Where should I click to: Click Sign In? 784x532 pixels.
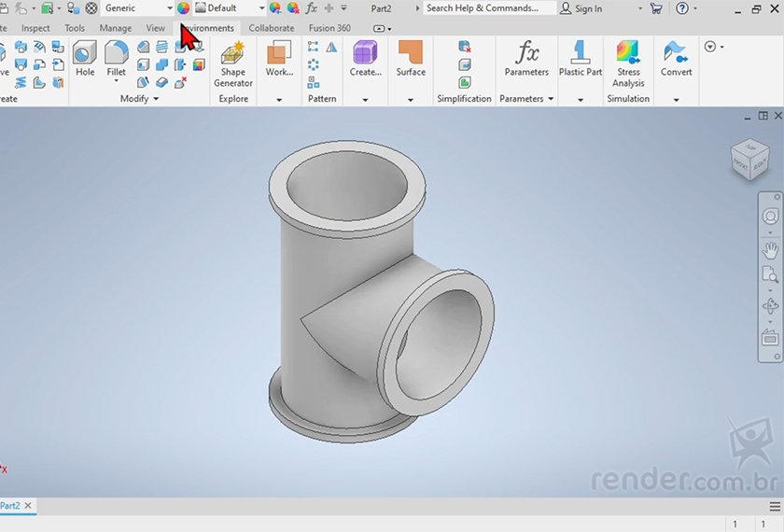(x=581, y=8)
